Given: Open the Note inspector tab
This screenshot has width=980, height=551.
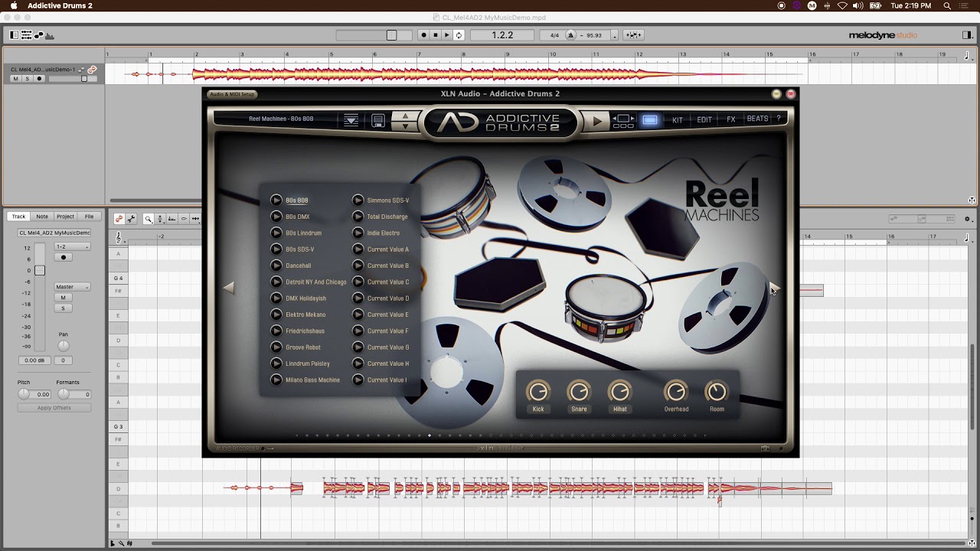Looking at the screenshot, I should tap(42, 217).
